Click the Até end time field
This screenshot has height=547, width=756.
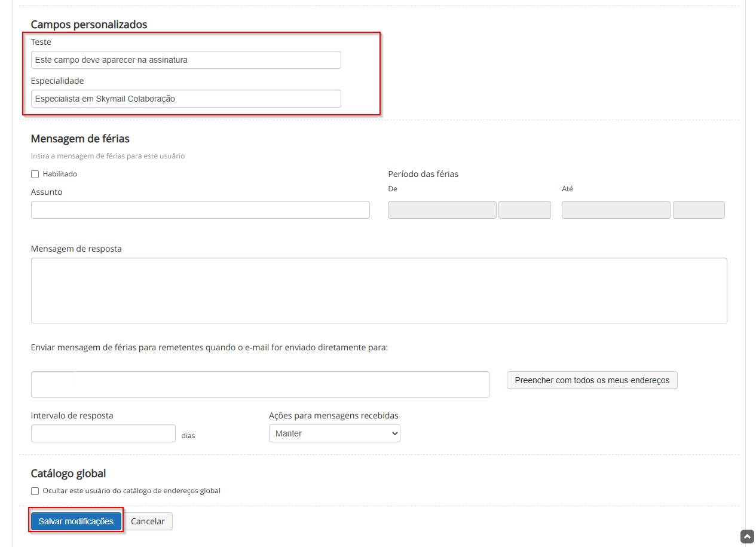[x=699, y=210]
